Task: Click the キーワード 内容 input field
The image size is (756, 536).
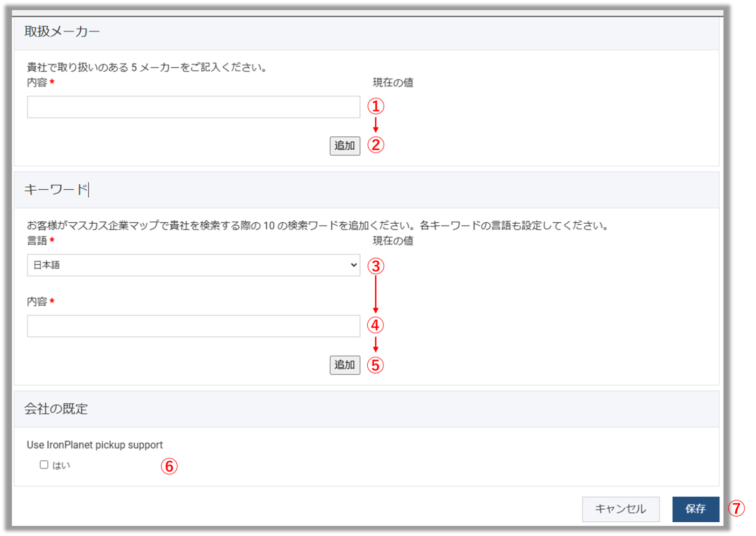Action: 193,326
